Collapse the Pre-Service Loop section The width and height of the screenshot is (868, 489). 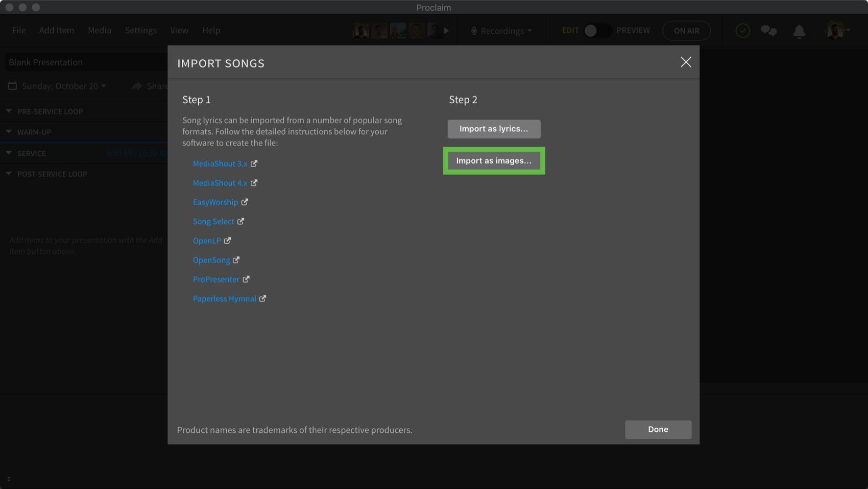[9, 111]
